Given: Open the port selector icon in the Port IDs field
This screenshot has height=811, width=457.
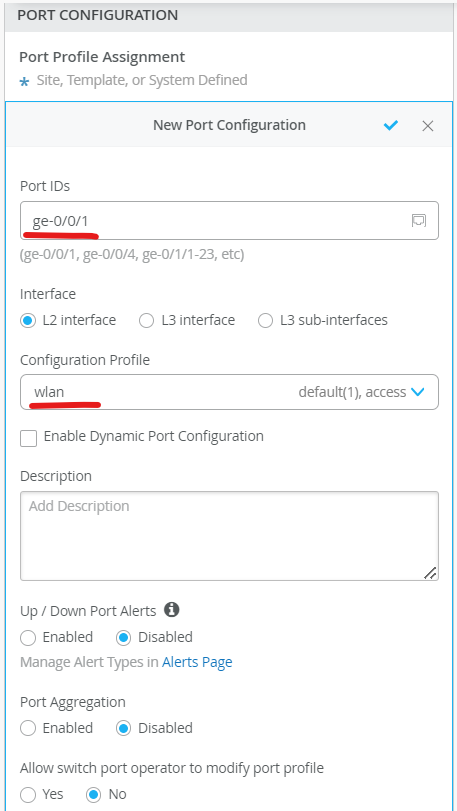Looking at the screenshot, I should pyautogui.click(x=419, y=220).
